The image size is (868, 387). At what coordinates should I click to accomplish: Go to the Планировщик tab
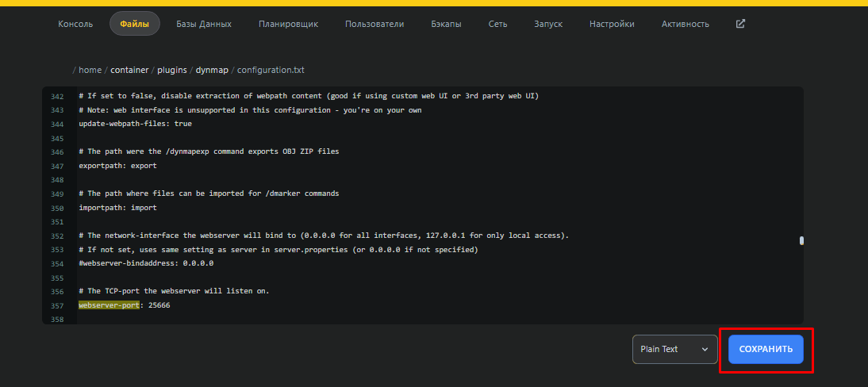click(x=288, y=24)
